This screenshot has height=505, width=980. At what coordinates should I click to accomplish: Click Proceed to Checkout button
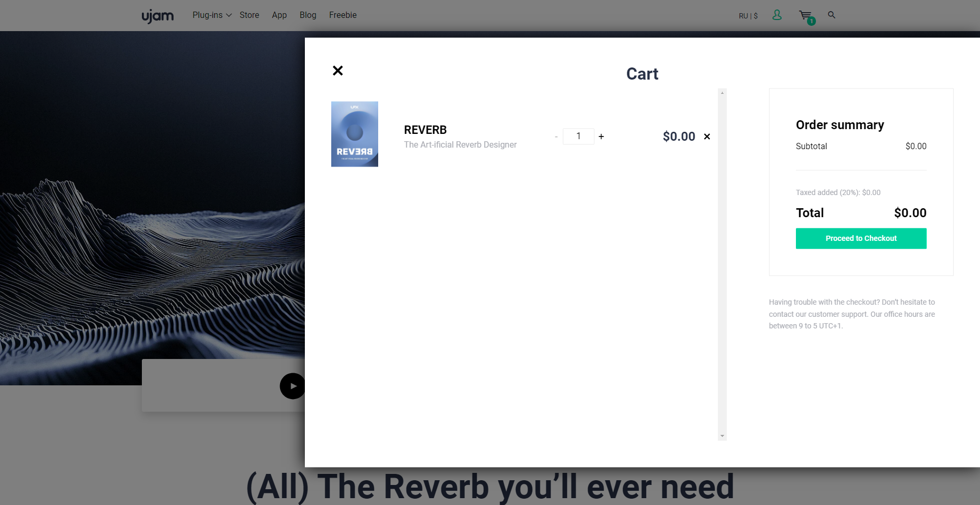click(x=861, y=238)
